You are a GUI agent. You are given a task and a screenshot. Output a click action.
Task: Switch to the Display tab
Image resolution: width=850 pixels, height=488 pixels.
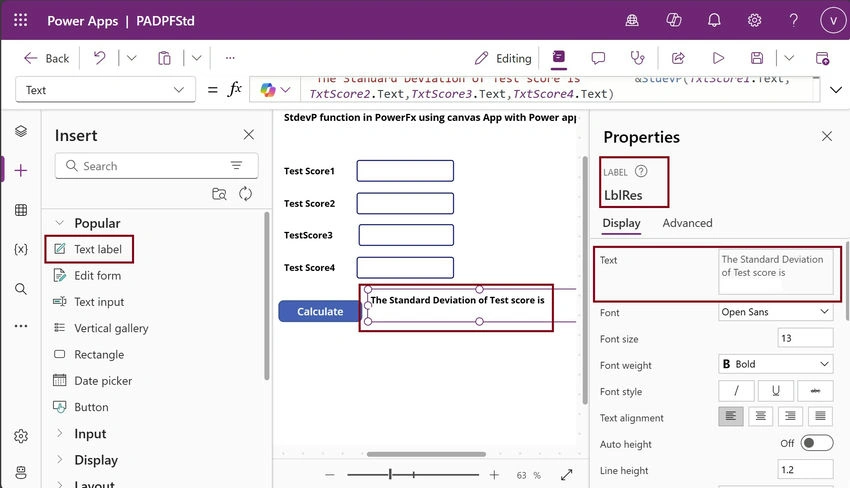pyautogui.click(x=621, y=223)
